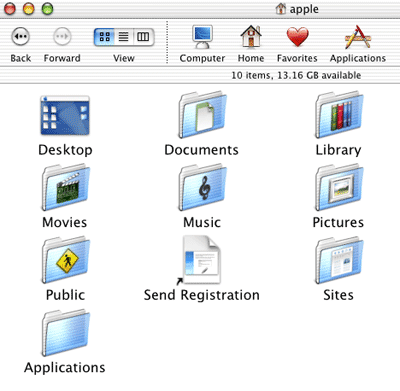Zoom the window with the green button
The image size is (400, 391).
[x=47, y=9]
